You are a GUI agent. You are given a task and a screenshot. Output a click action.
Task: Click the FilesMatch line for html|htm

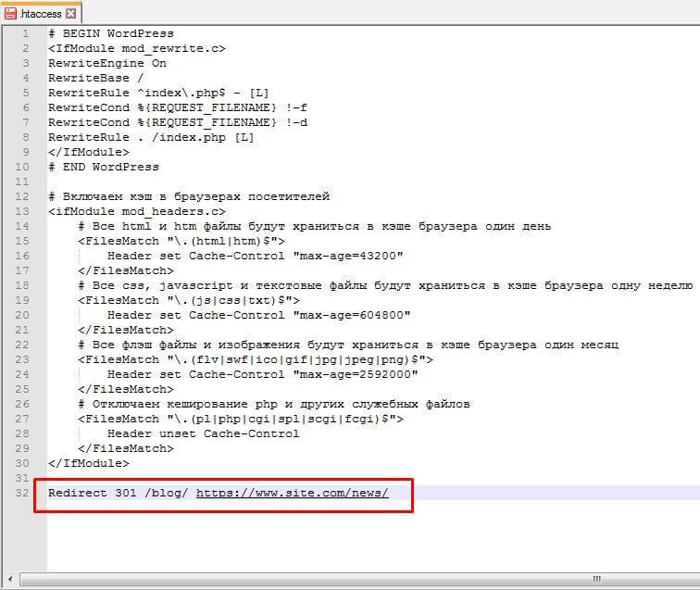tap(181, 241)
